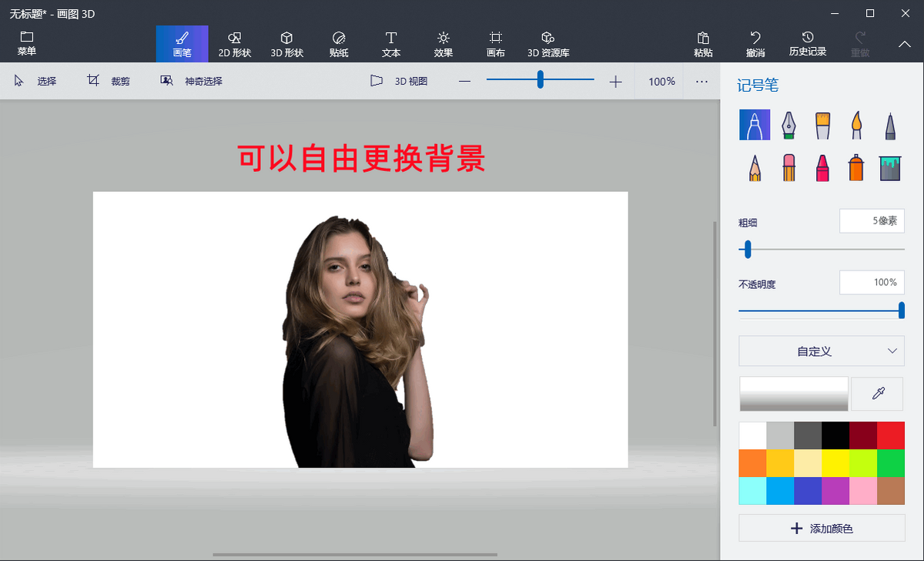Choose the watercolor brush

pyautogui.click(x=856, y=125)
